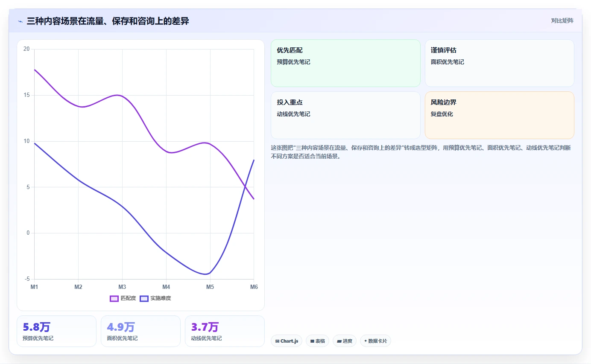The height and width of the screenshot is (364, 591).
Task: Click the M1 axis label
Action: click(34, 287)
